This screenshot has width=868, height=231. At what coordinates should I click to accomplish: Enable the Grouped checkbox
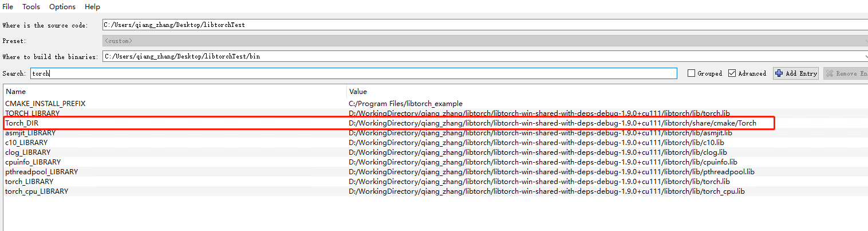tap(692, 73)
